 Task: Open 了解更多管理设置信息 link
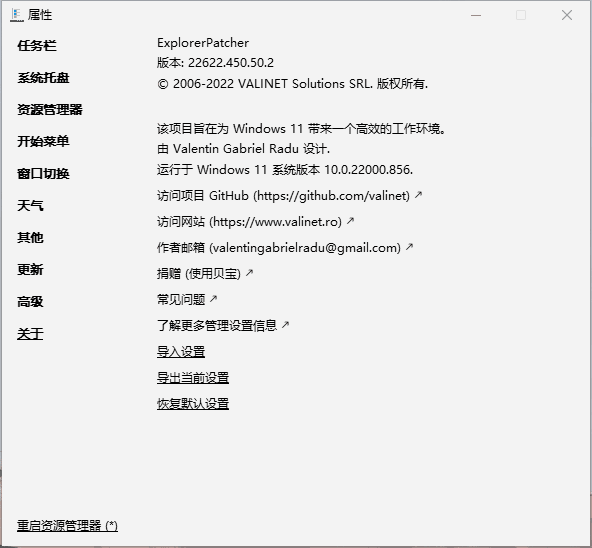(223, 325)
